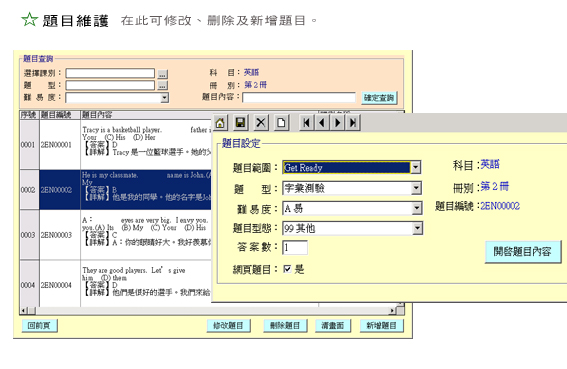Screen dimensions: 567x369
Task: Click the 回前頁 button
Action: click(x=39, y=326)
